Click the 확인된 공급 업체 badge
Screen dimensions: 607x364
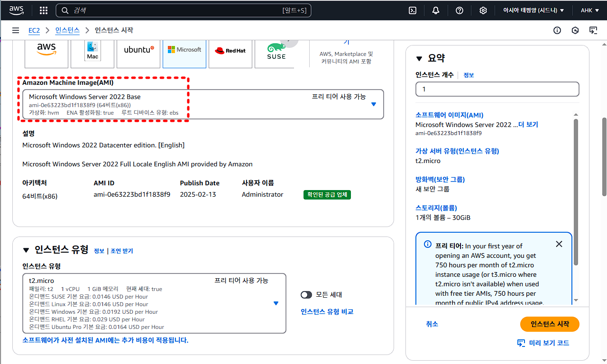tap(327, 195)
